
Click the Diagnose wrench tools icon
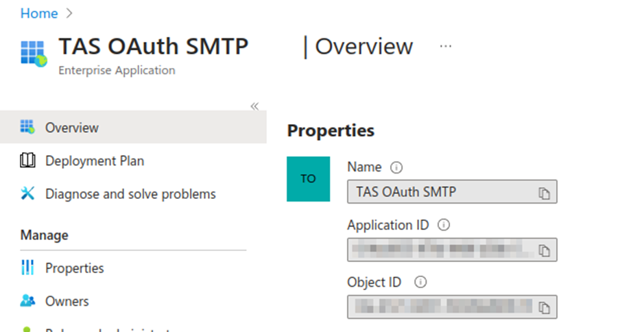pyautogui.click(x=27, y=194)
